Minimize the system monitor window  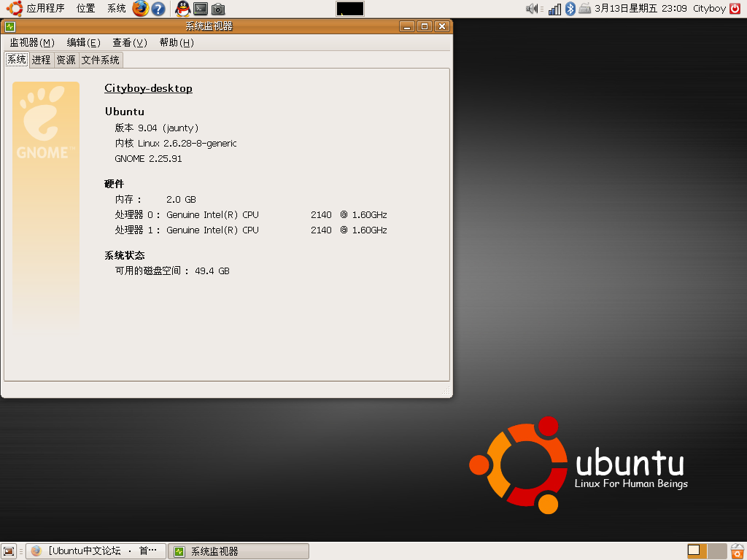(x=406, y=27)
